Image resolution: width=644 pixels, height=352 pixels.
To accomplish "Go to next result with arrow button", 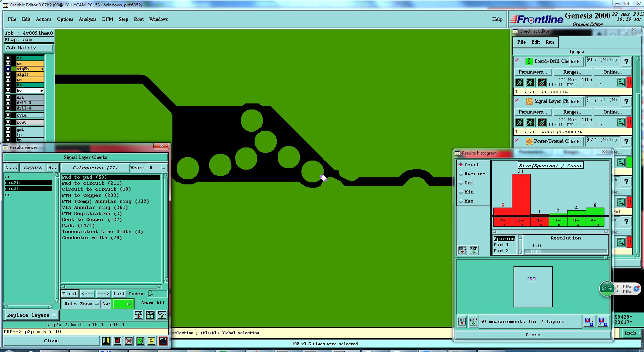I will 103,294.
